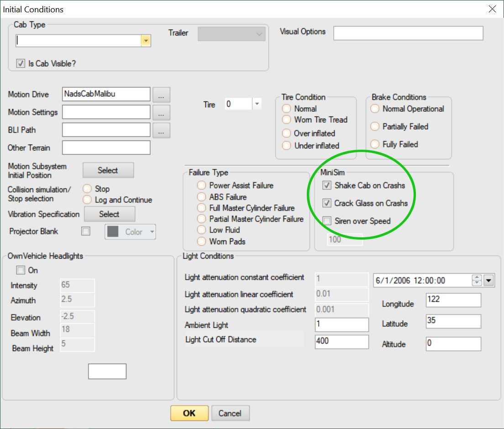The image size is (504, 429).
Task: Select Over inflated tire condition
Action: [286, 133]
